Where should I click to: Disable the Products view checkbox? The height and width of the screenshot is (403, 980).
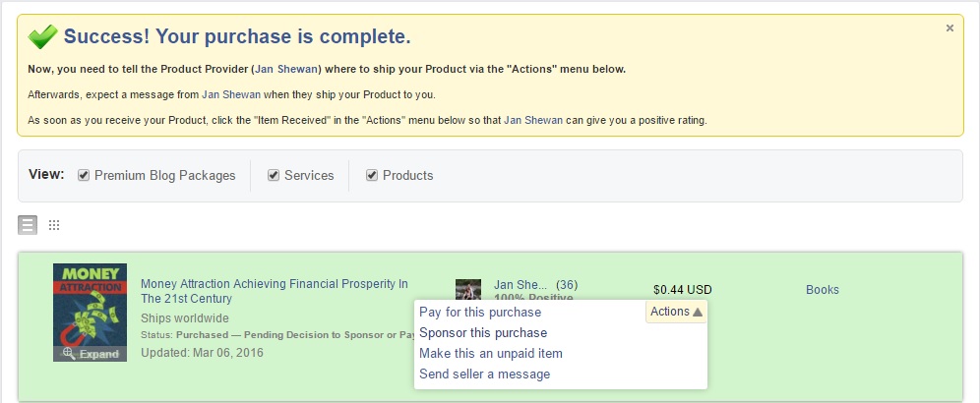372,175
